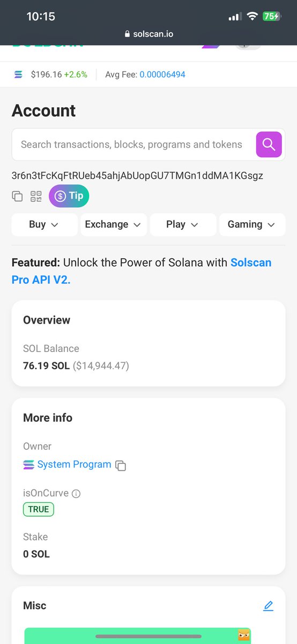Screen dimensions: 297x644
Task: Expand the Play dropdown
Action: pyautogui.click(x=183, y=224)
